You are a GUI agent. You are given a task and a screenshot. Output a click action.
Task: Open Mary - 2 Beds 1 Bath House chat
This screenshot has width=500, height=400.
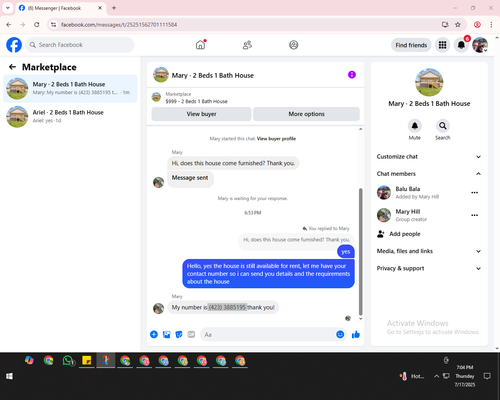pos(70,89)
